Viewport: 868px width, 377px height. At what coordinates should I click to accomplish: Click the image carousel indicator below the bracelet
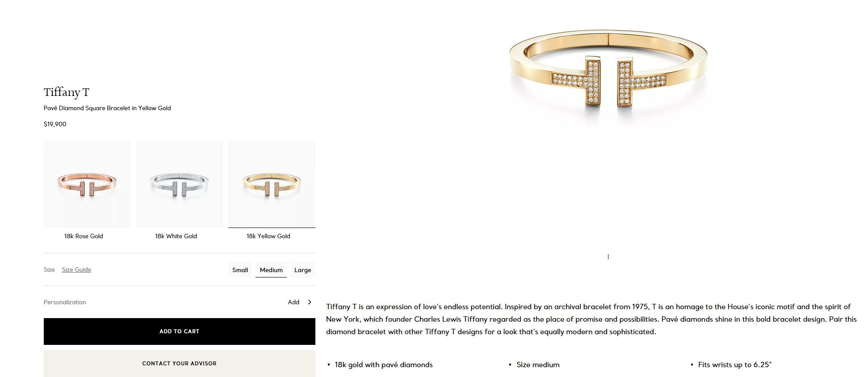pos(608,257)
